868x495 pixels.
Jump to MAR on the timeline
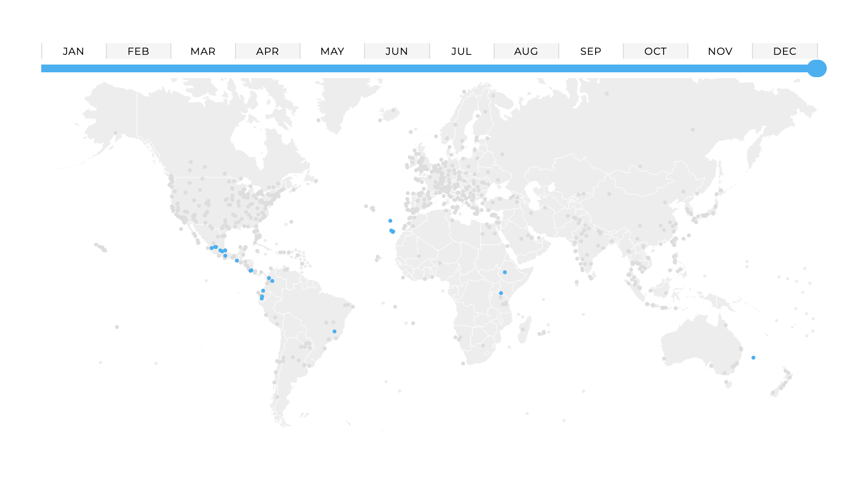click(203, 51)
